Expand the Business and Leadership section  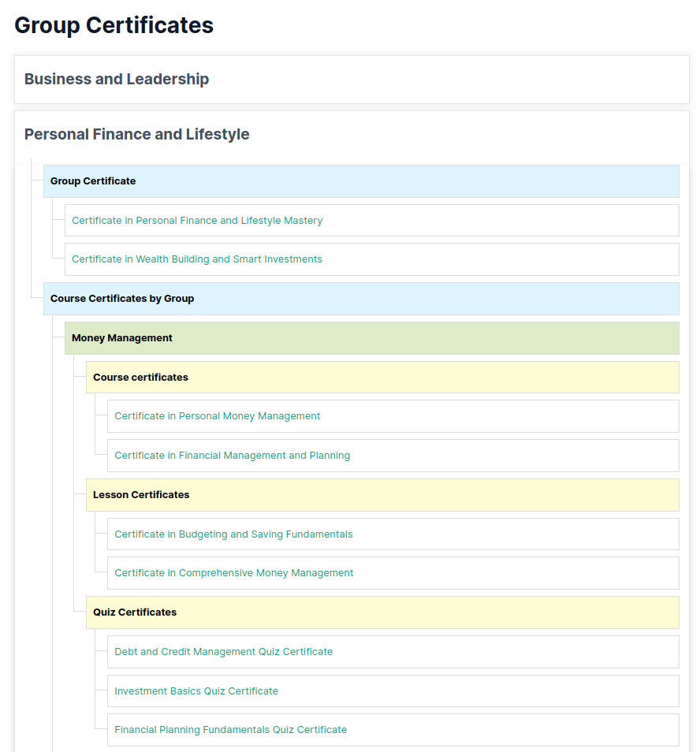point(352,80)
